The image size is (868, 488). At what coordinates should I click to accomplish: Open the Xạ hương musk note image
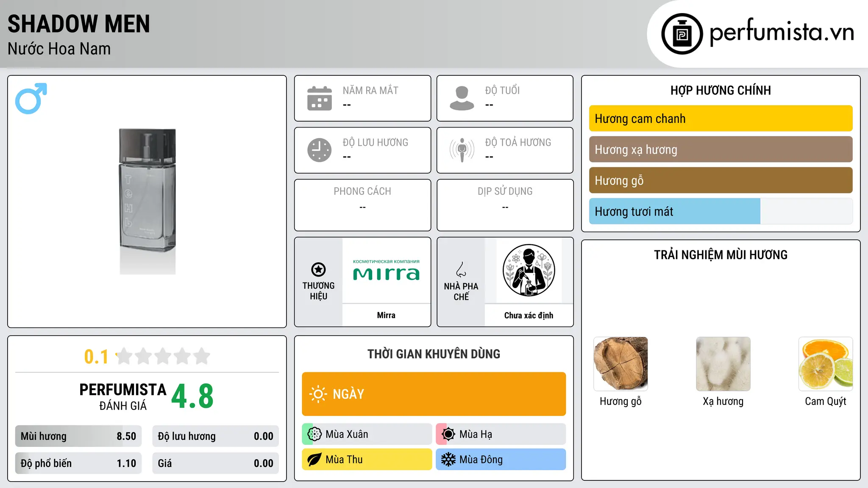pos(723,364)
